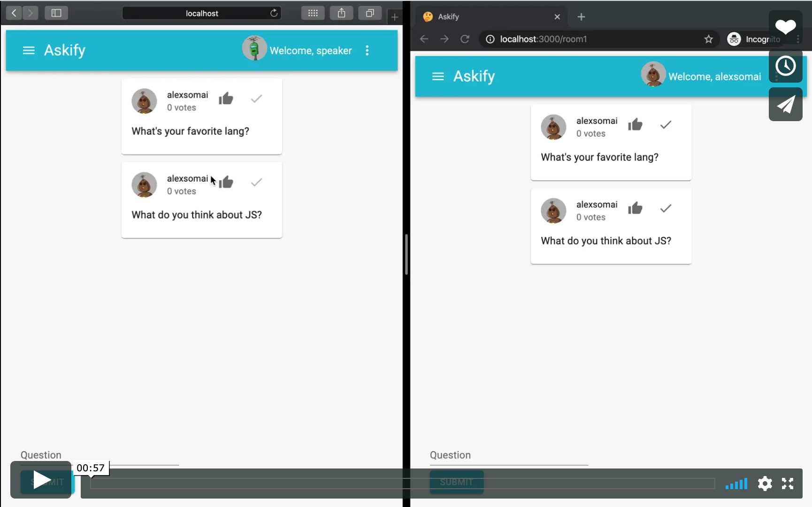Mark "What do you think about JS?" as answered
This screenshot has width=812, height=507.
[x=256, y=182]
